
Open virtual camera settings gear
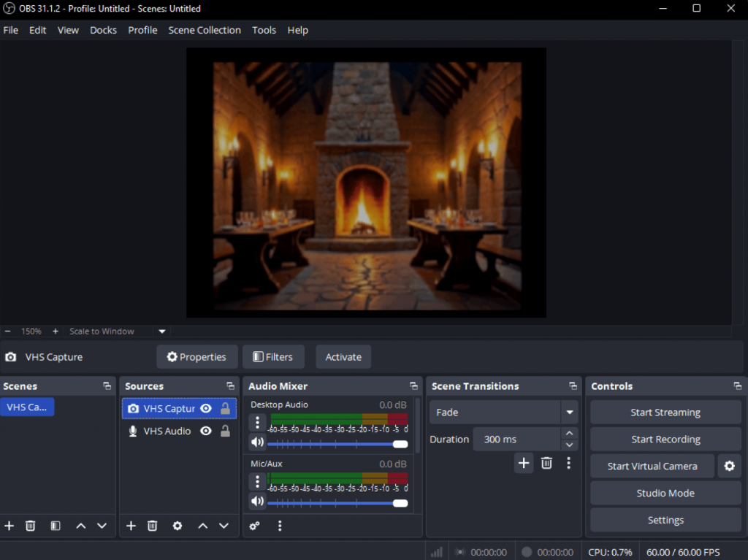point(729,466)
